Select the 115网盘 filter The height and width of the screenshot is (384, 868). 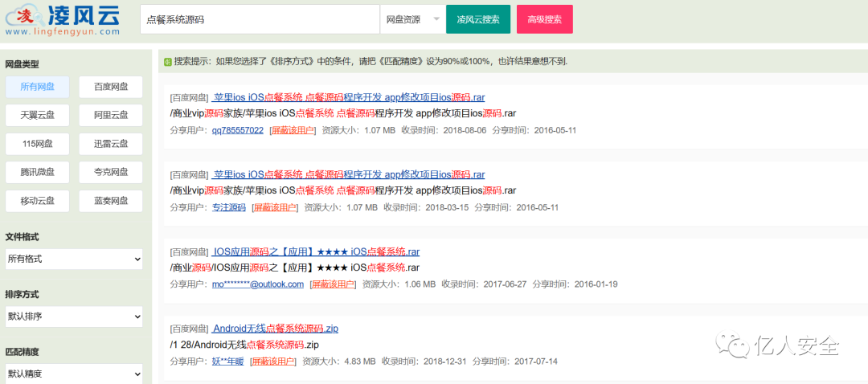(38, 144)
